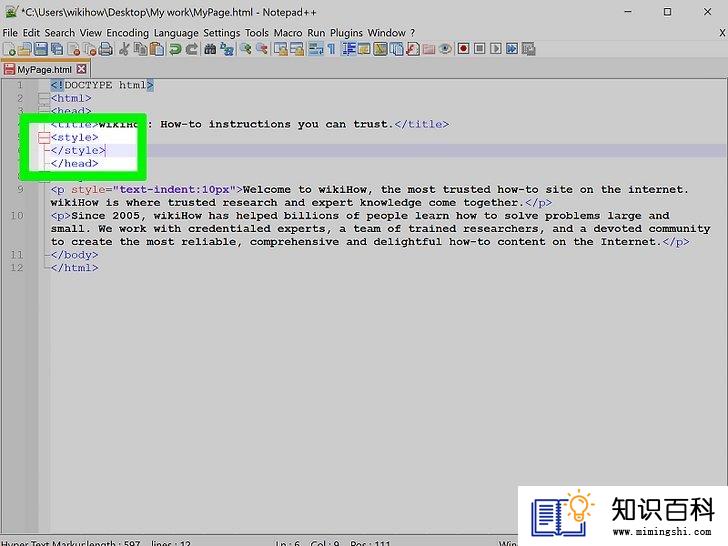This screenshot has width=728, height=546.
Task: Open the Replace dialog icon
Action: [x=227, y=49]
